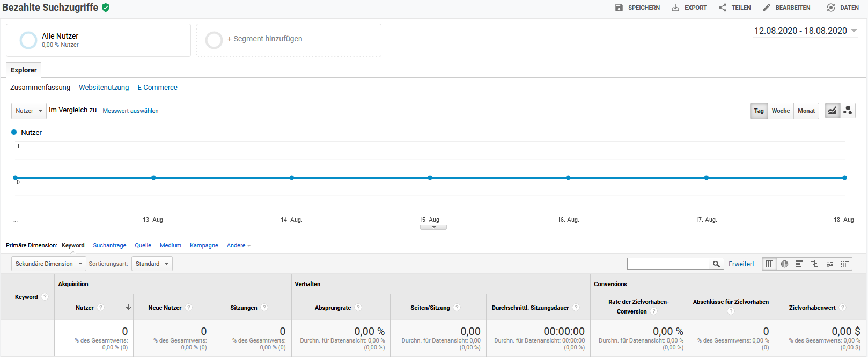Open the Sortierungsart Standard dropdown
Viewport: 868px width, 357px height.
[152, 264]
